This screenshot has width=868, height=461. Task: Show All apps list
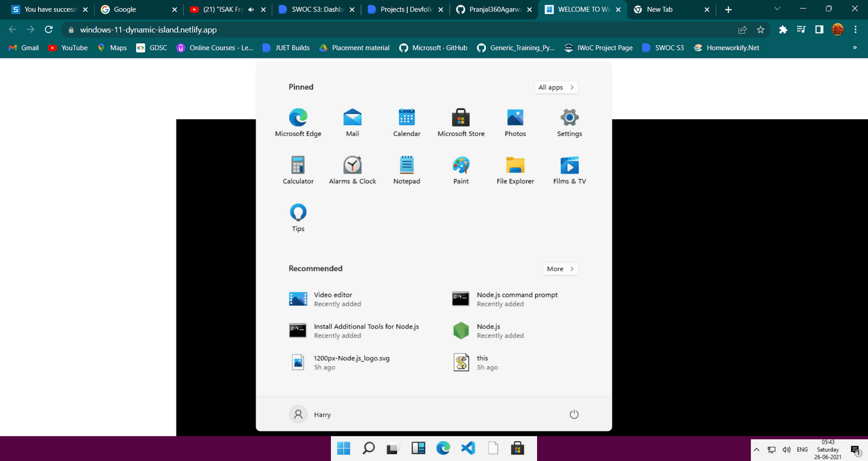pyautogui.click(x=556, y=87)
